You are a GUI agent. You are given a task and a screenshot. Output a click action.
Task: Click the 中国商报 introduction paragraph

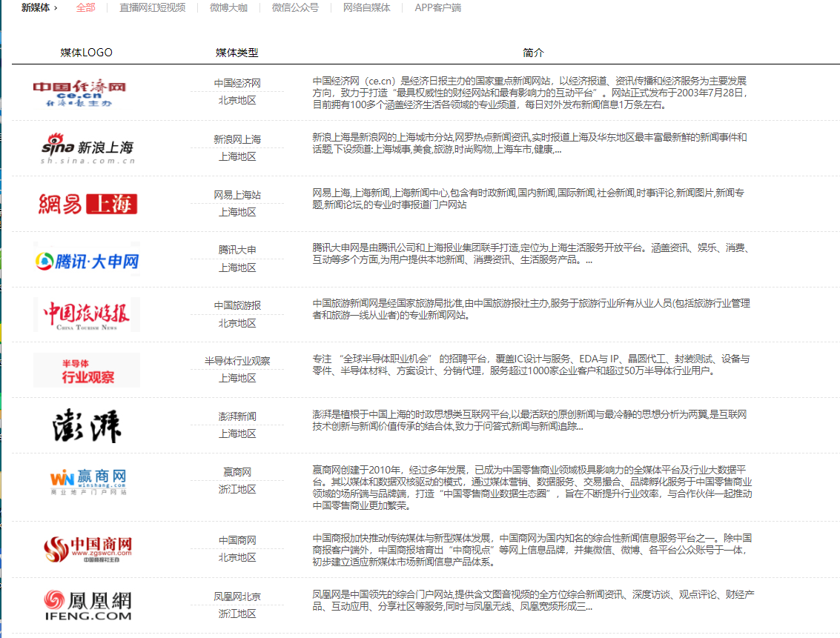532,550
